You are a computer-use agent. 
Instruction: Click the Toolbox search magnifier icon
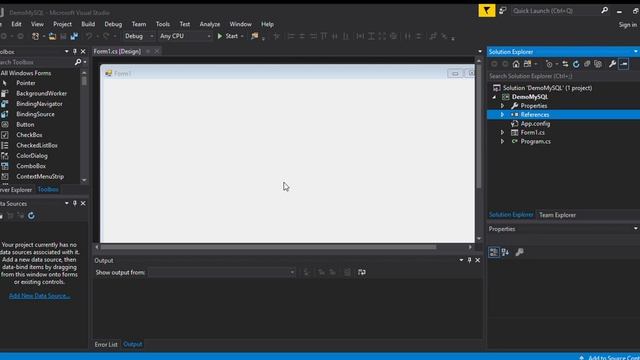pyautogui.click(x=78, y=62)
